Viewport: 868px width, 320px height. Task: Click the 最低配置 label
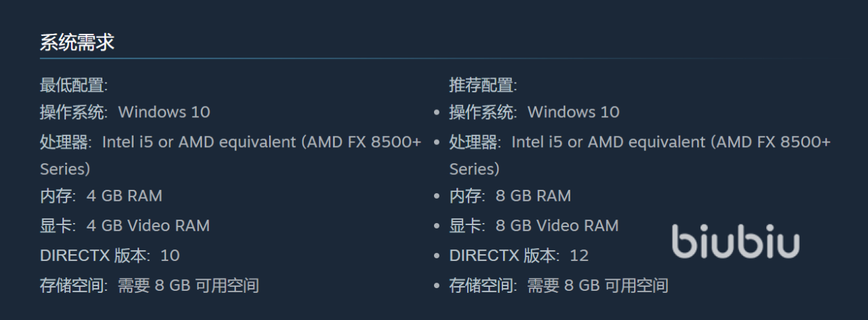pyautogui.click(x=74, y=85)
